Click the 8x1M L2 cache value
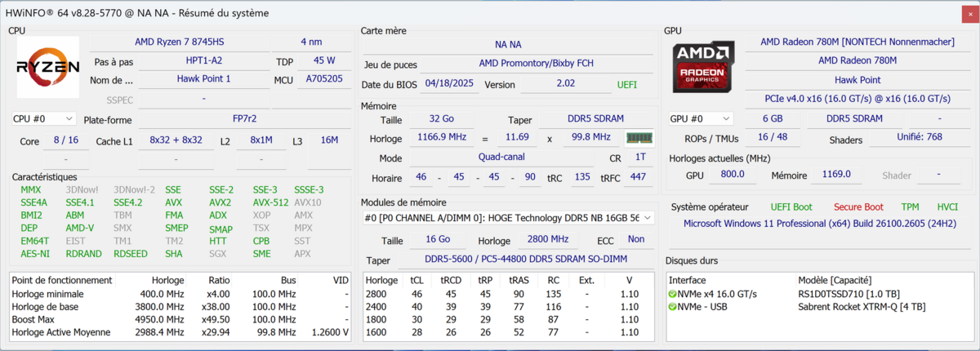The image size is (980, 351). [x=261, y=140]
